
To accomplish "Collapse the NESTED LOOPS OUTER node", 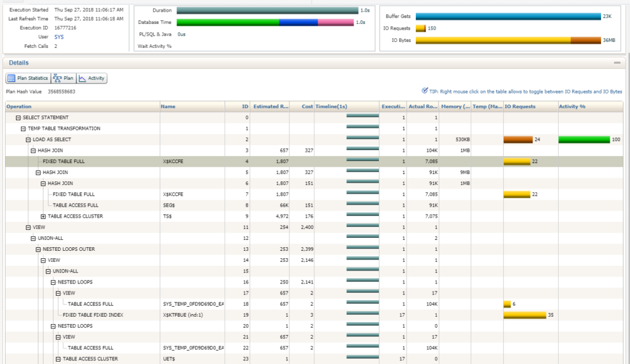I will (38, 249).
